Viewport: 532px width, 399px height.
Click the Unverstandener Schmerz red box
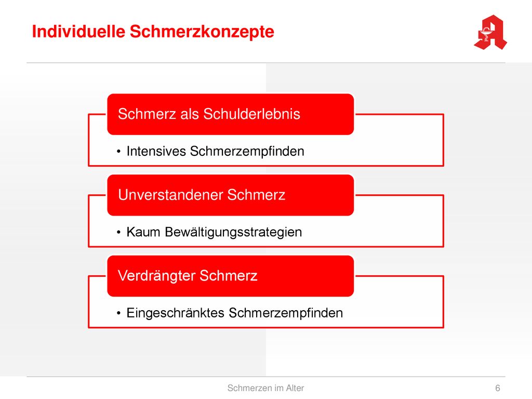pyautogui.click(x=230, y=195)
